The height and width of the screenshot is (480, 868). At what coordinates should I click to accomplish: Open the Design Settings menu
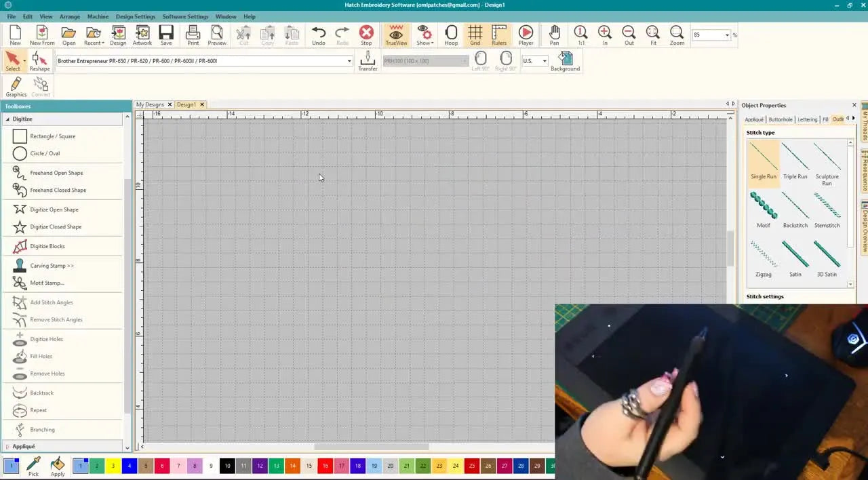pos(136,16)
